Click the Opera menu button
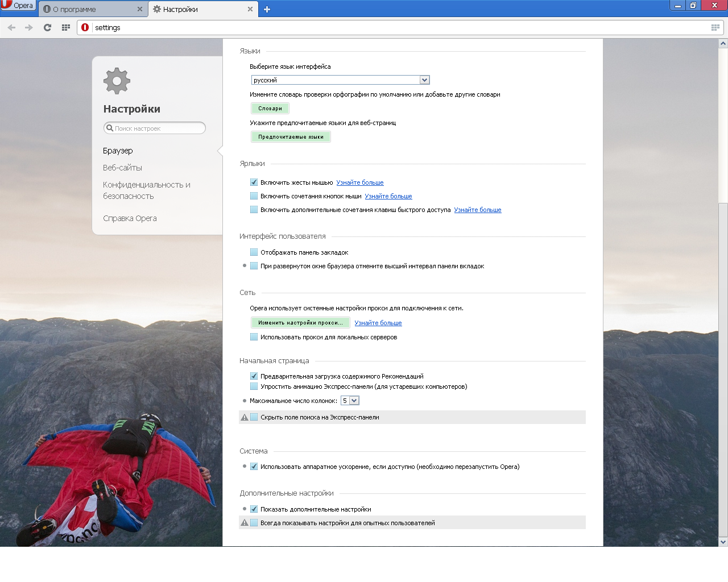This screenshot has width=728, height=582. pos(18,6)
